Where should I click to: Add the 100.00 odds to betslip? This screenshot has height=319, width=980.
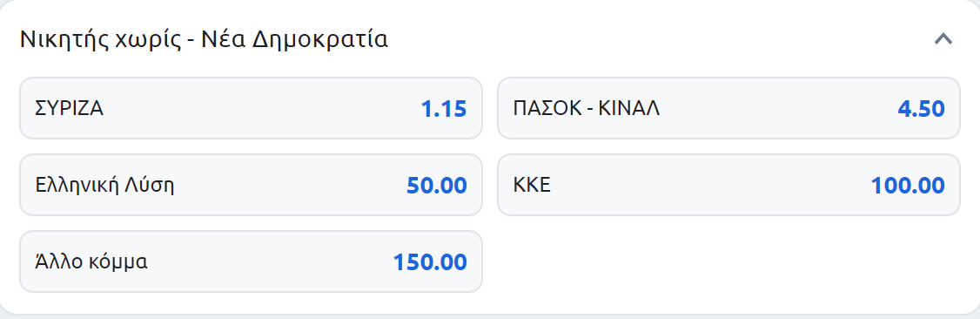click(908, 186)
